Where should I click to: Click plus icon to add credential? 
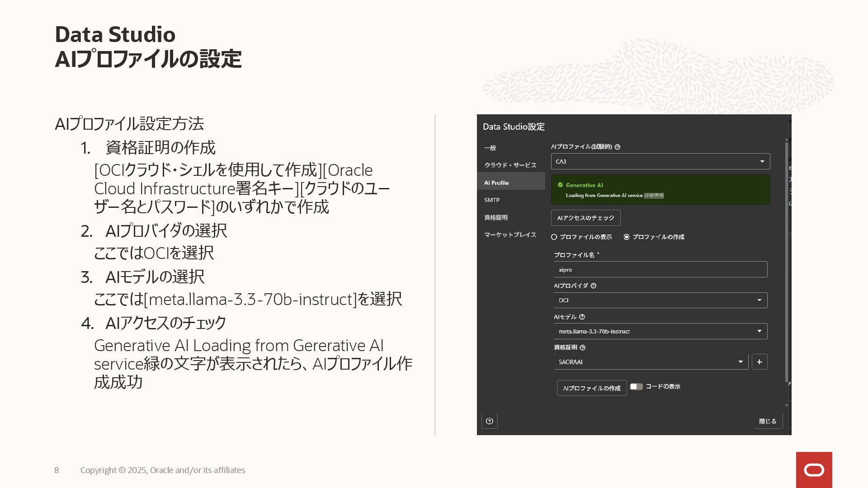pyautogui.click(x=759, y=361)
